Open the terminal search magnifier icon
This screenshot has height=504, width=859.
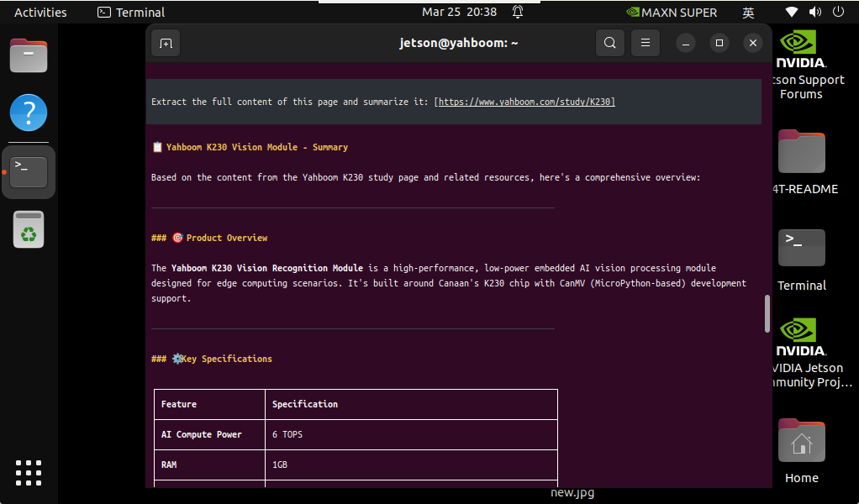click(609, 43)
